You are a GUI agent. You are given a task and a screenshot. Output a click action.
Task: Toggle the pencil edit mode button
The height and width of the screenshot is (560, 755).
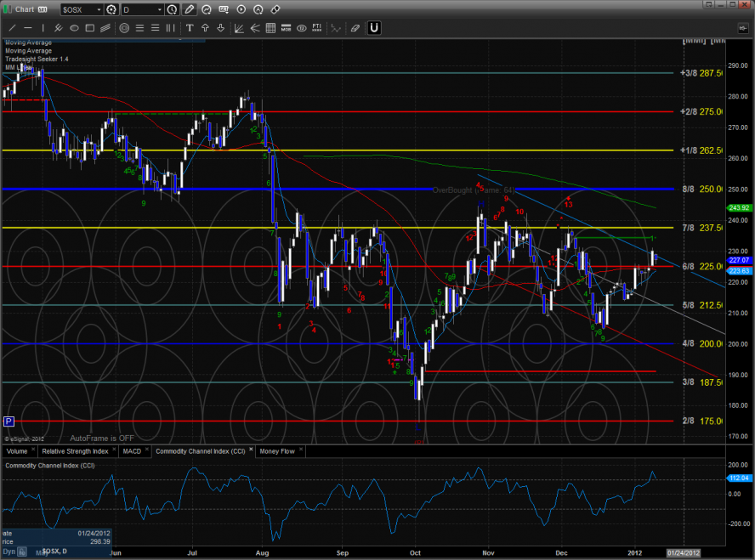tap(189, 10)
